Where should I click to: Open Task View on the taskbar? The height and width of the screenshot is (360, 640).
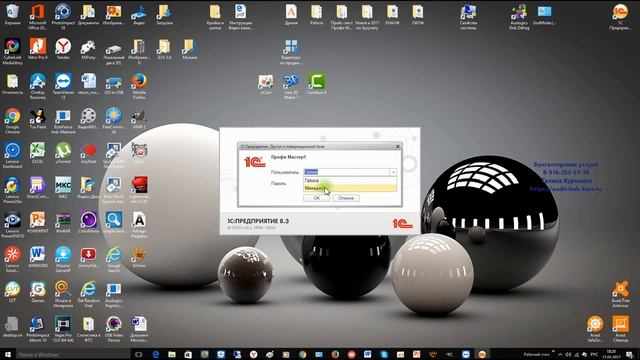(x=138, y=354)
